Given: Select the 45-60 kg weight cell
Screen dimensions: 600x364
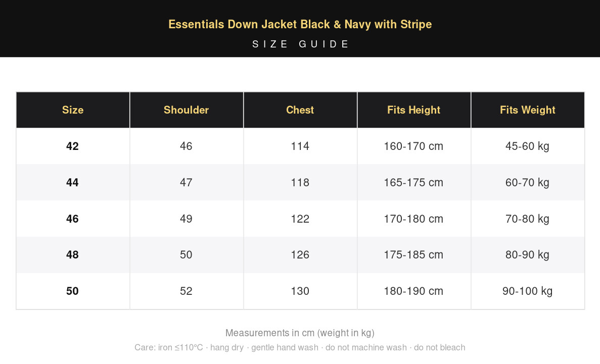Looking at the screenshot, I should [528, 146].
